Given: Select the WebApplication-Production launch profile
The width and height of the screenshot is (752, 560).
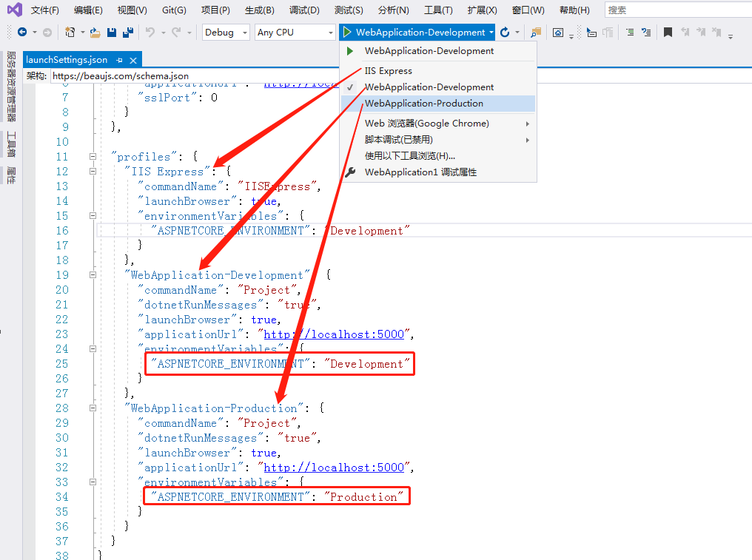Looking at the screenshot, I should pos(438,104).
